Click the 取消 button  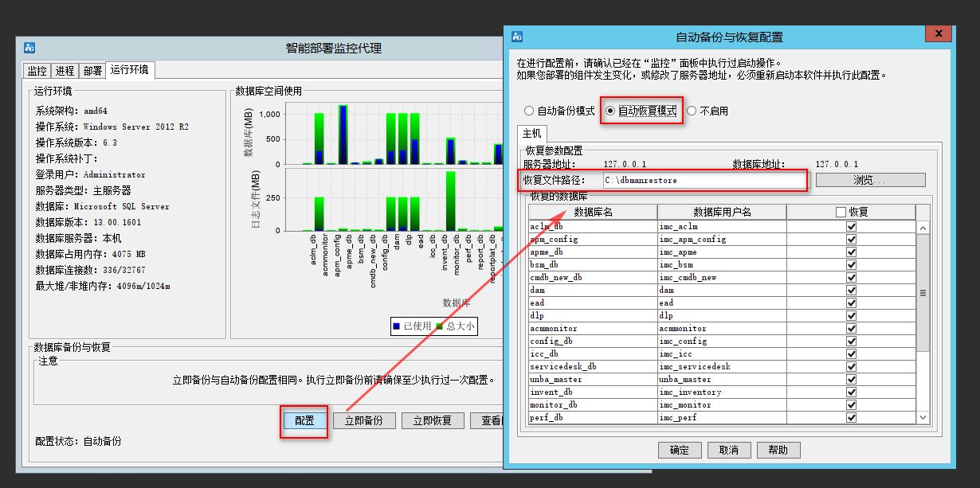pyautogui.click(x=729, y=450)
